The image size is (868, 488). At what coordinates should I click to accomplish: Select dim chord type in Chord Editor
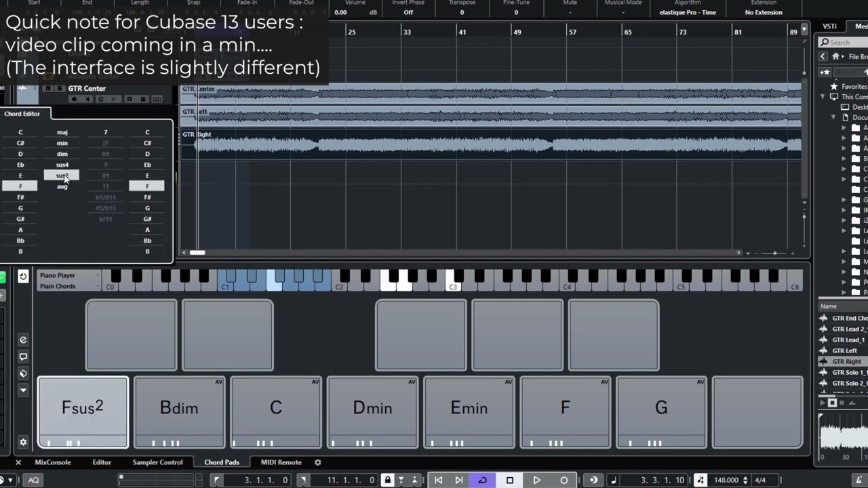click(62, 154)
